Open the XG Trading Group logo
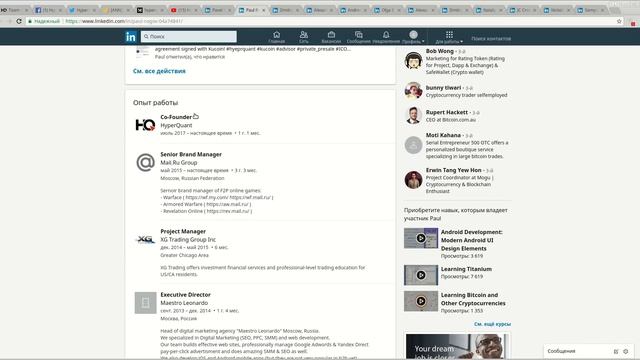640x360 pixels. (x=145, y=240)
